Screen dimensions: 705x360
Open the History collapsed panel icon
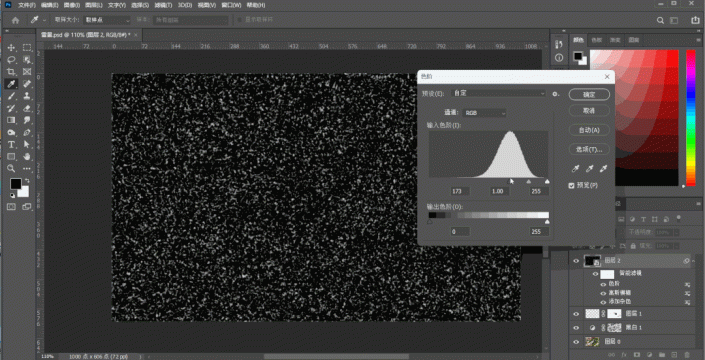(x=559, y=44)
